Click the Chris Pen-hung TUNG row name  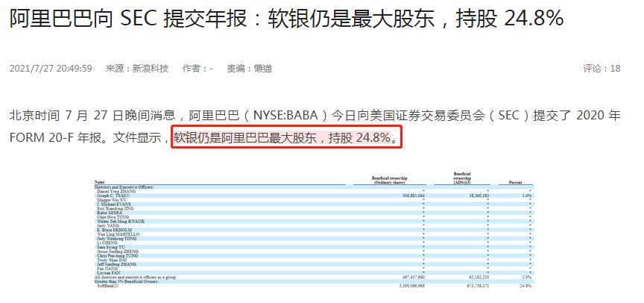click(x=117, y=256)
